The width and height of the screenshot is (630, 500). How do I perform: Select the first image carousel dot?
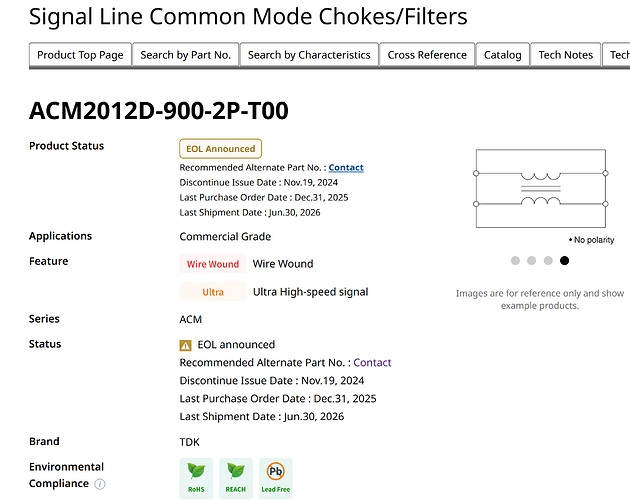click(x=515, y=260)
